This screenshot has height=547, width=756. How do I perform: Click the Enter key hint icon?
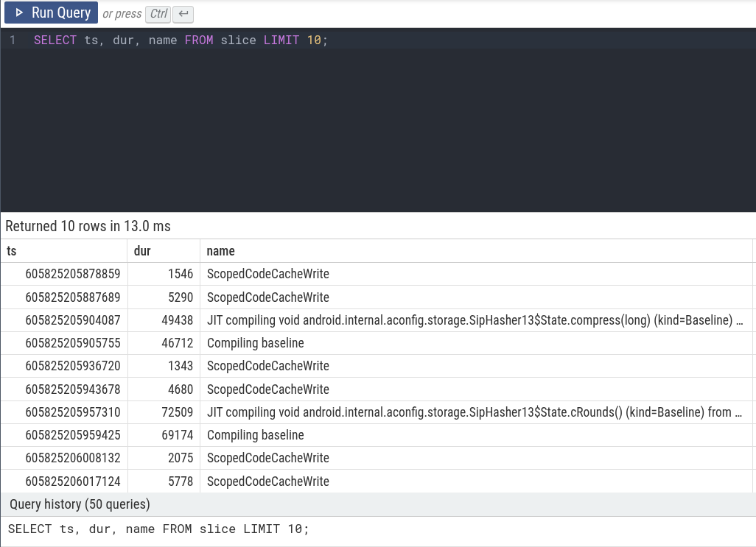coord(183,13)
